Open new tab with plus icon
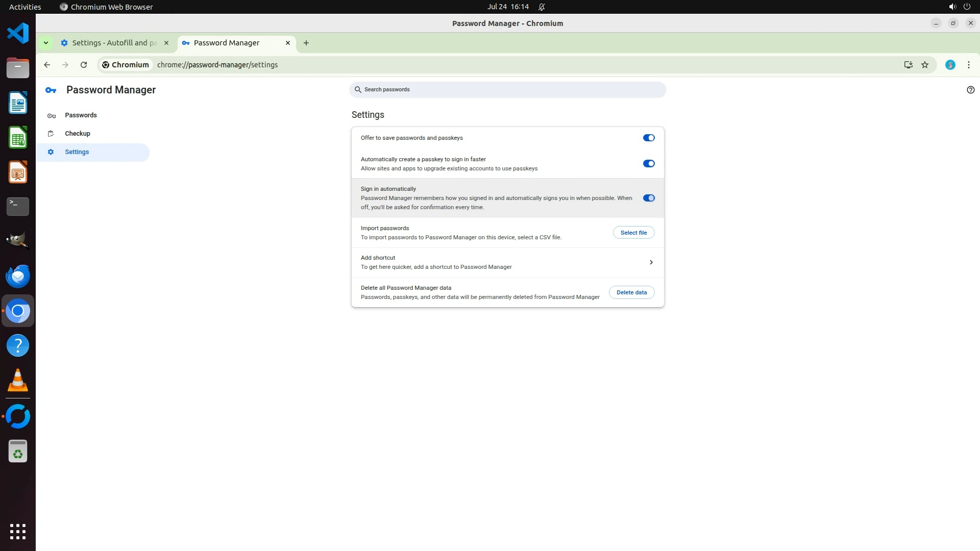Image resolution: width=980 pixels, height=551 pixels. point(306,43)
